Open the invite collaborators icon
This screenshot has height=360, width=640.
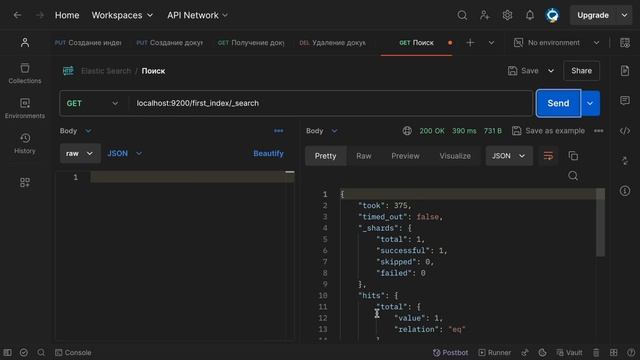coord(484,15)
